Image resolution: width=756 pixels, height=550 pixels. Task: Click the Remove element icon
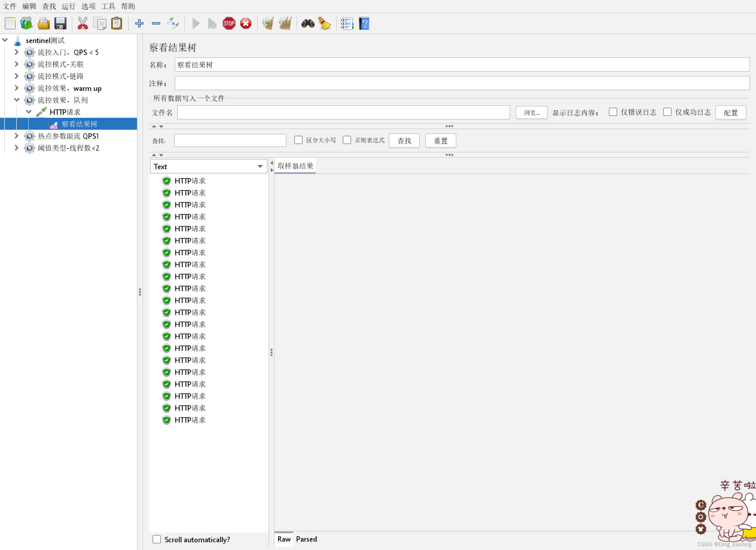coord(156,24)
